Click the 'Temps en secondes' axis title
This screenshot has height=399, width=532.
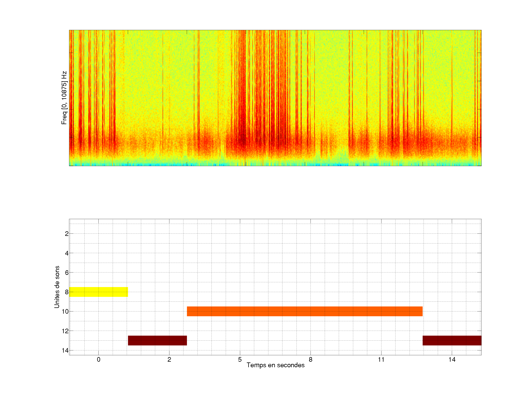coord(275,365)
